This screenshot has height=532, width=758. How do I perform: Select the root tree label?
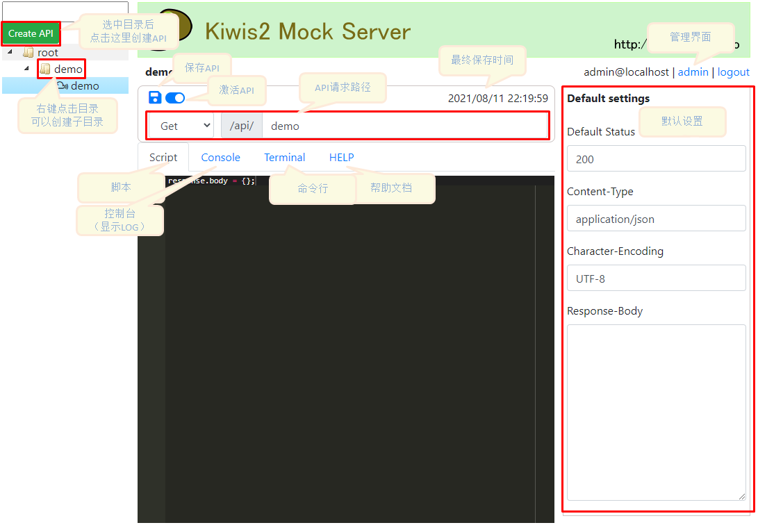[48, 53]
